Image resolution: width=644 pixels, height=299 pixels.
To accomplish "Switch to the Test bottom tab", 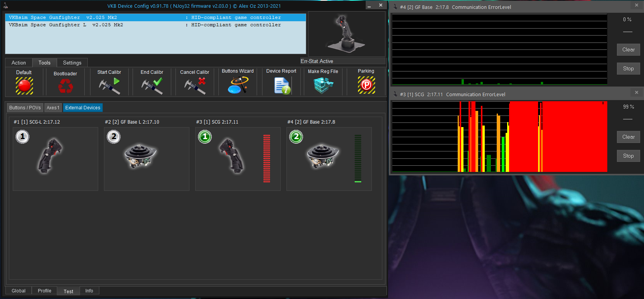I will coord(68,291).
